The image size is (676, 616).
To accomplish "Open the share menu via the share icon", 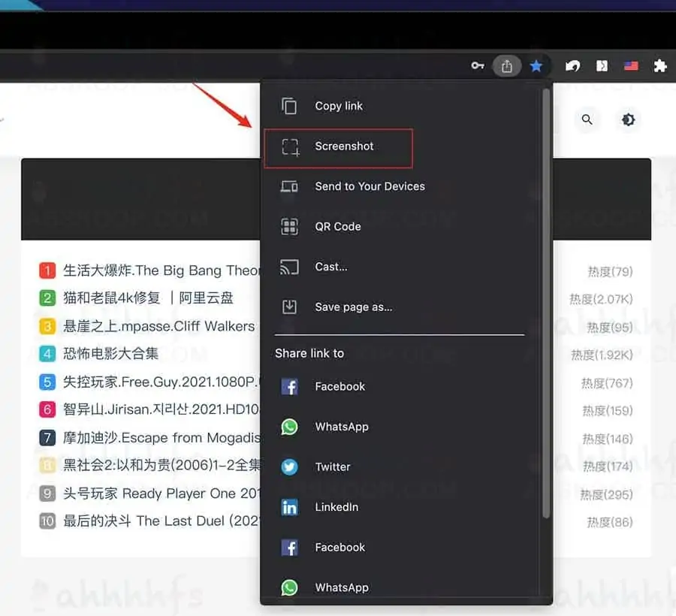I will (x=506, y=66).
